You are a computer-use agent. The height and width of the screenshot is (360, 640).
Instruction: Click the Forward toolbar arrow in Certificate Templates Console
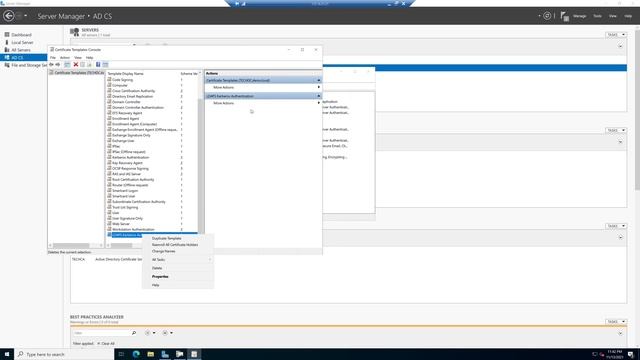(x=58, y=64)
